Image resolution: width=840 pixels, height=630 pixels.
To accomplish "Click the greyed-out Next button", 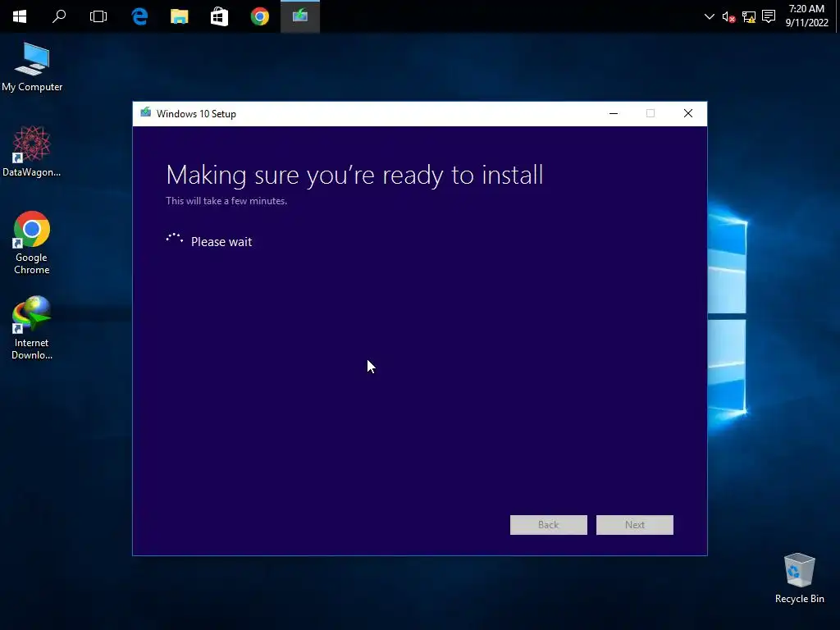I will (635, 525).
